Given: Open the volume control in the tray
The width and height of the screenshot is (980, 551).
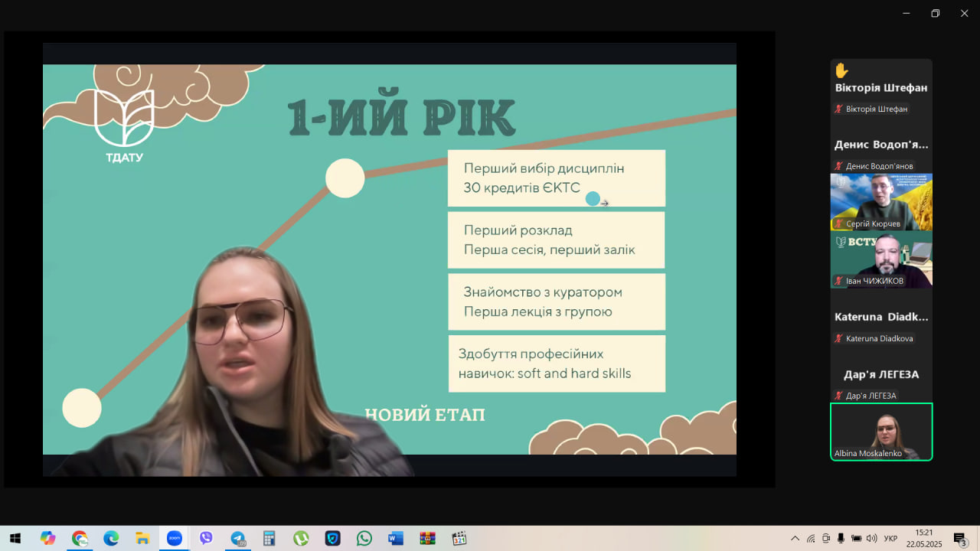Looking at the screenshot, I should click(871, 539).
